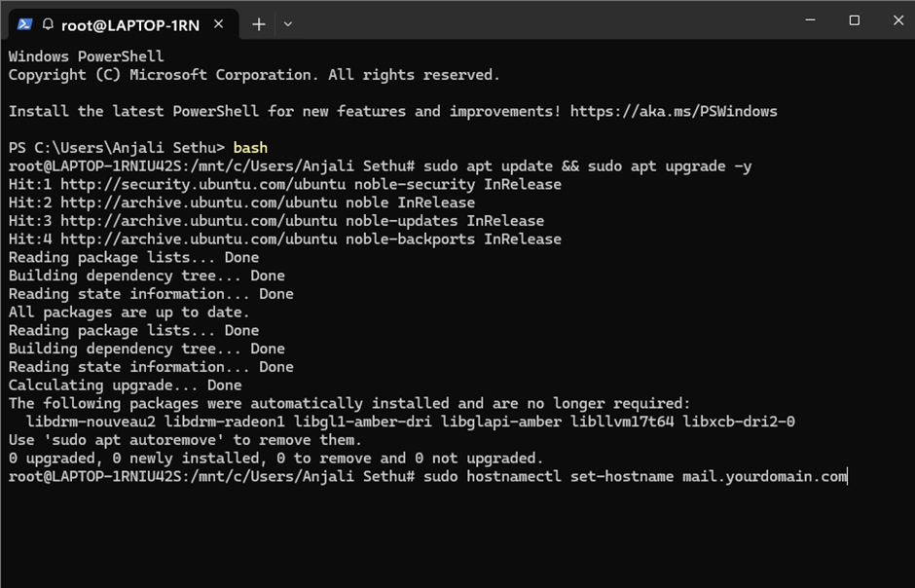Viewport: 915px width, 588px height.
Task: Click the yellow bash command text
Action: pos(250,148)
